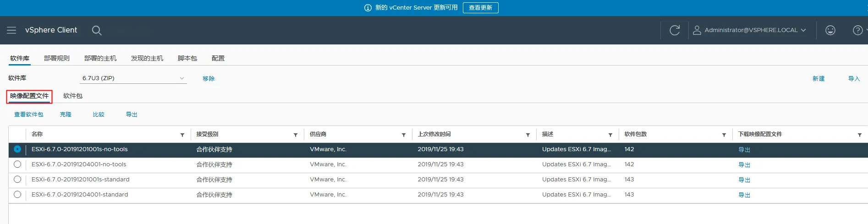Viewport: 868px width, 224px height.
Task: Select radio for ESXi-6.7.0-20191204001-standard
Action: (17, 195)
